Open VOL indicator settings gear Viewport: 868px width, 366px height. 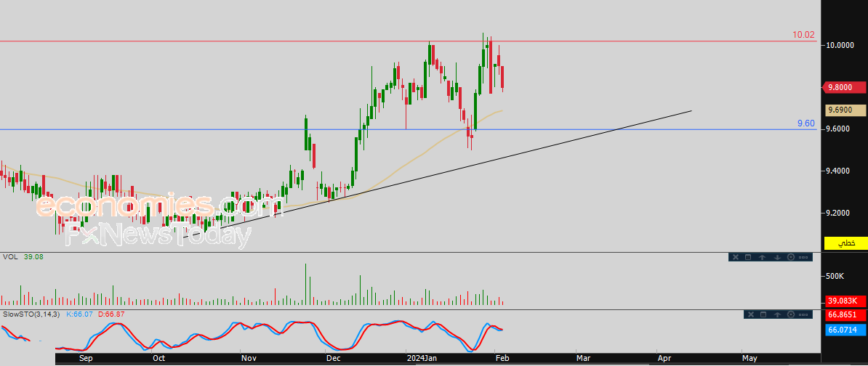(x=790, y=257)
